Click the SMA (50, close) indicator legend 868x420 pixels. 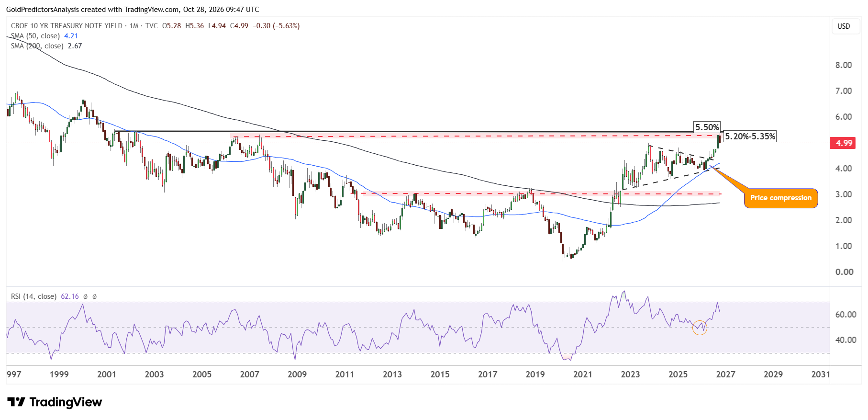coord(35,36)
